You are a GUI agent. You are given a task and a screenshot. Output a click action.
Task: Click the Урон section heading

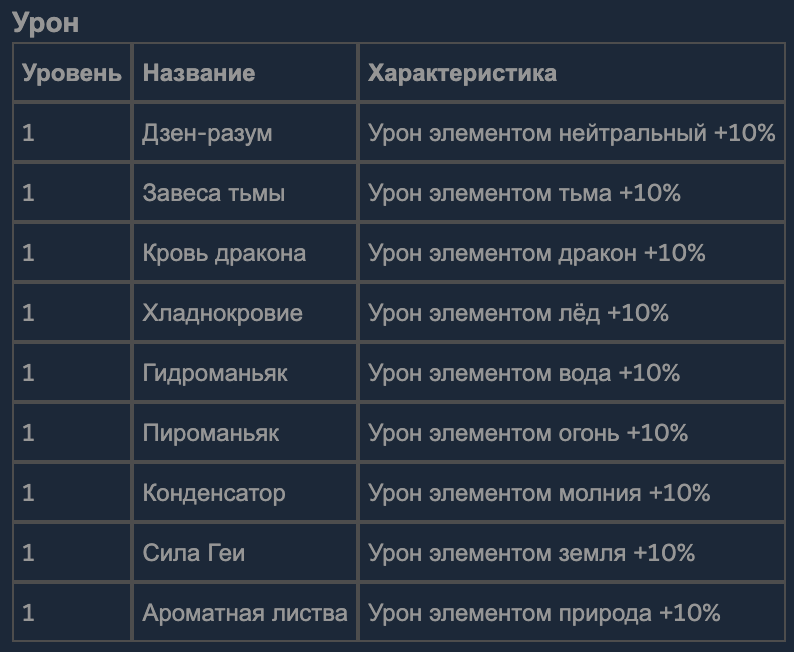point(46,23)
